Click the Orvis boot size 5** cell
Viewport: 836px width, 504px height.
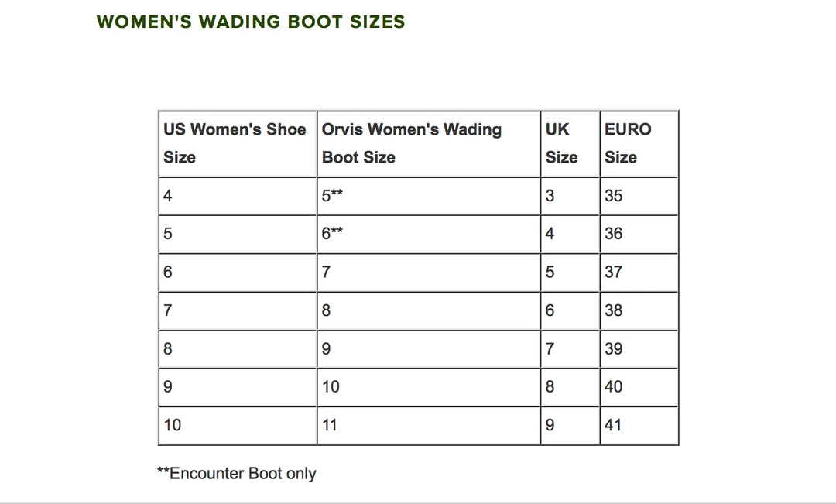point(333,196)
